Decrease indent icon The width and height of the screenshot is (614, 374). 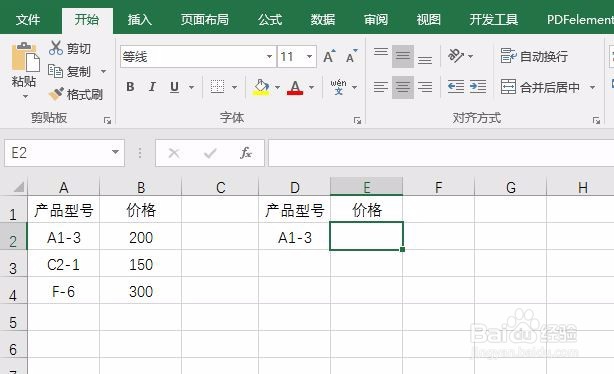click(x=456, y=87)
